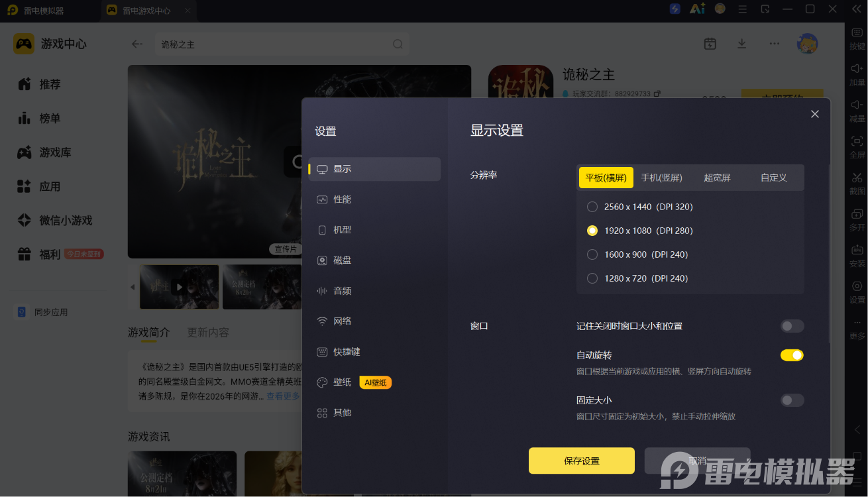Switch to the 手机(竖屏) resolution tab

coord(661,178)
